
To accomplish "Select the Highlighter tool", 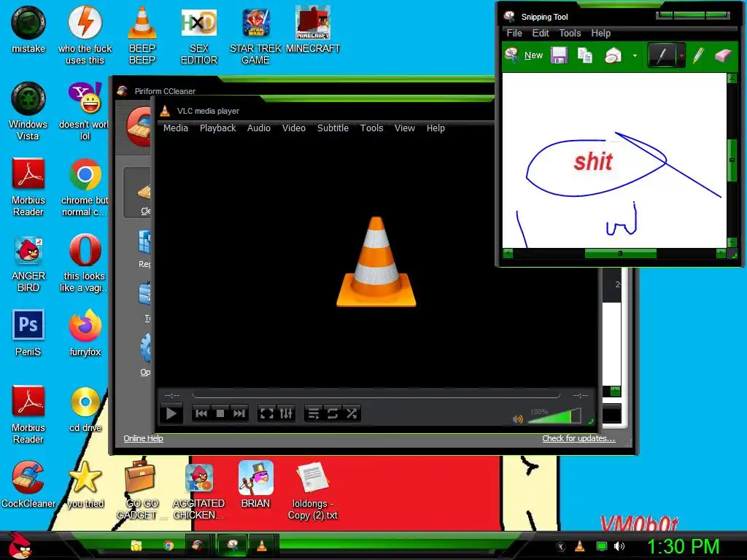I will click(698, 55).
